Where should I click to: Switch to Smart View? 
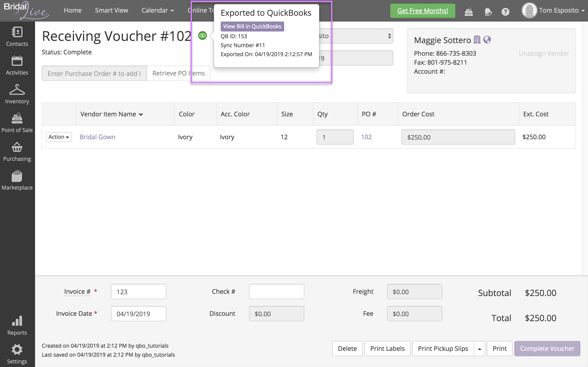(111, 10)
